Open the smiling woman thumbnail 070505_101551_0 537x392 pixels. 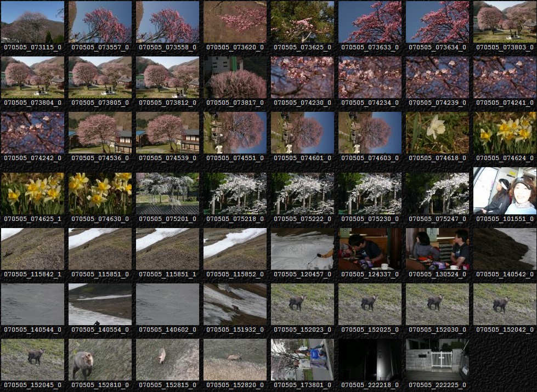click(505, 191)
